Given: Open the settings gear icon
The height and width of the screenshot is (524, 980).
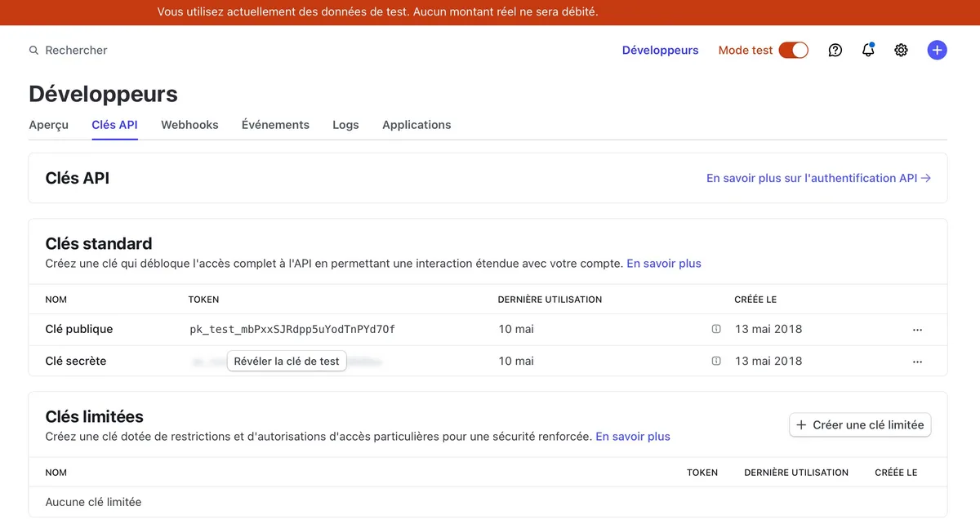Looking at the screenshot, I should coord(901,50).
